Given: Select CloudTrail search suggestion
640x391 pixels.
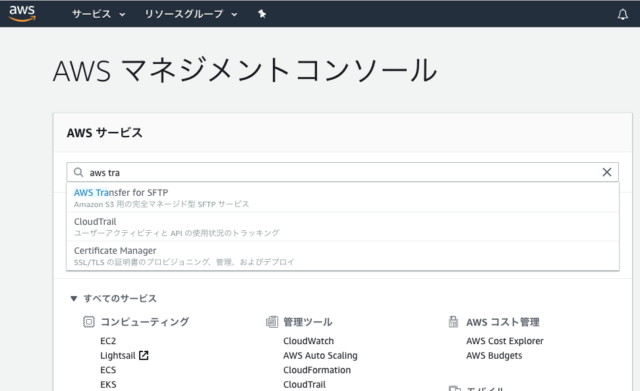Looking at the screenshot, I should (342, 227).
